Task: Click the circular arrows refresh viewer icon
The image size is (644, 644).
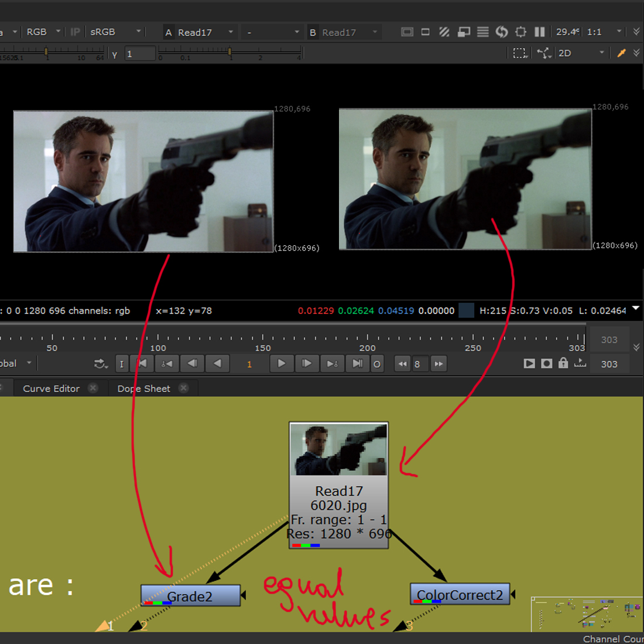Action: [502, 32]
